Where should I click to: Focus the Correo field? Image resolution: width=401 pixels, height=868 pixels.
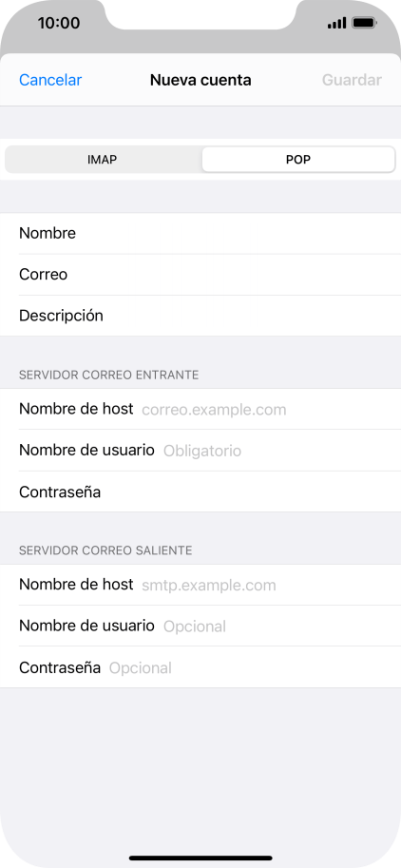pyautogui.click(x=200, y=275)
